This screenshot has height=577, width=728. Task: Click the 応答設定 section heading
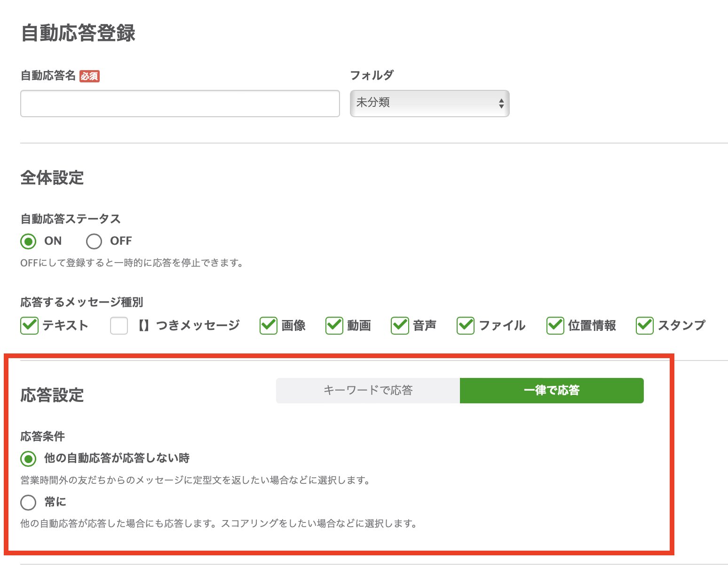tap(52, 395)
